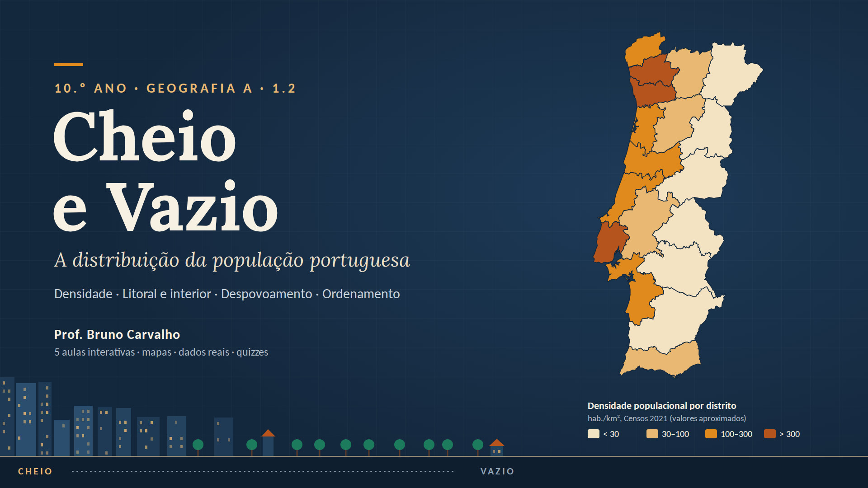
Task: Click the '< 30' legend color swatch
Action: click(x=593, y=434)
